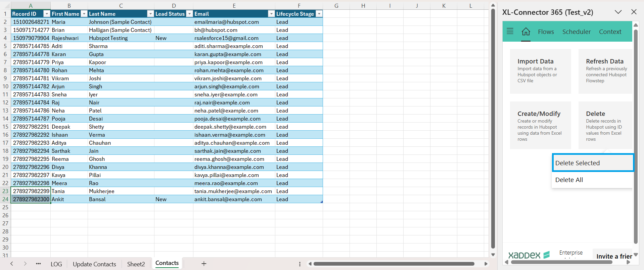
Task: Select cell tania.mukherjee@example.com
Action: click(234, 191)
